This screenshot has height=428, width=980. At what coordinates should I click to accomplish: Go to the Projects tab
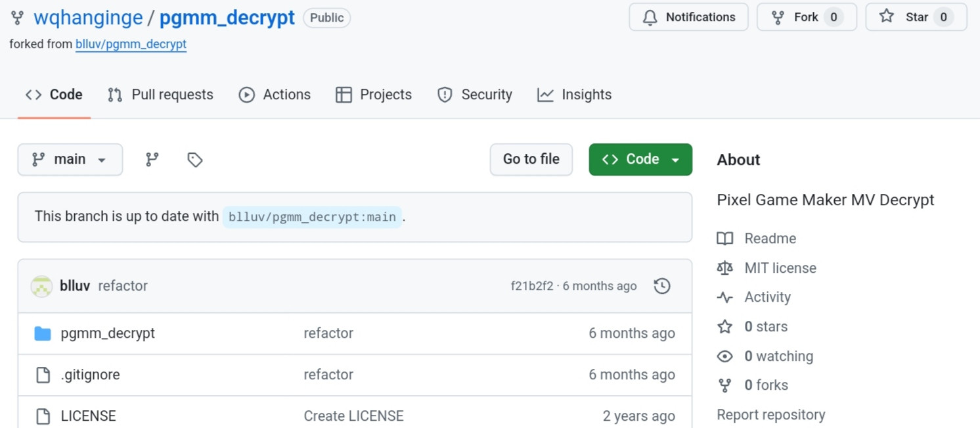tap(373, 95)
